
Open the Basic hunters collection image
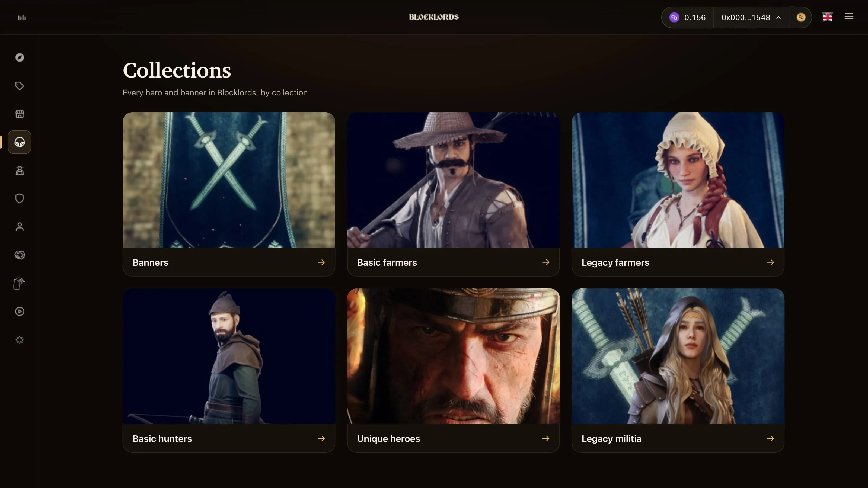click(229, 356)
